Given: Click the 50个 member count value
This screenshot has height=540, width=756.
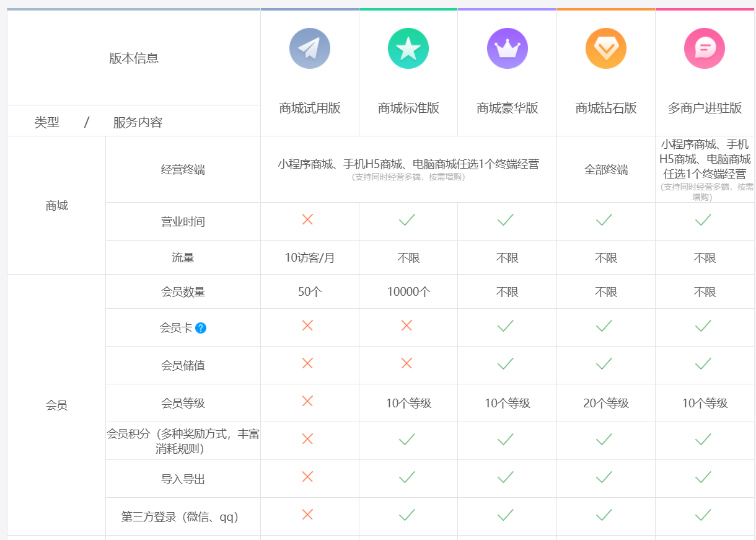Looking at the screenshot, I should pyautogui.click(x=310, y=292).
